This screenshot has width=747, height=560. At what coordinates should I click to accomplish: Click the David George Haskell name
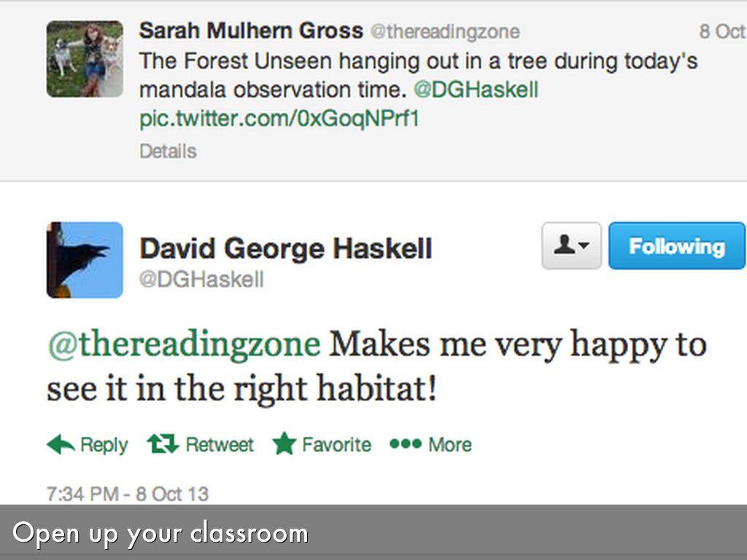tap(285, 249)
